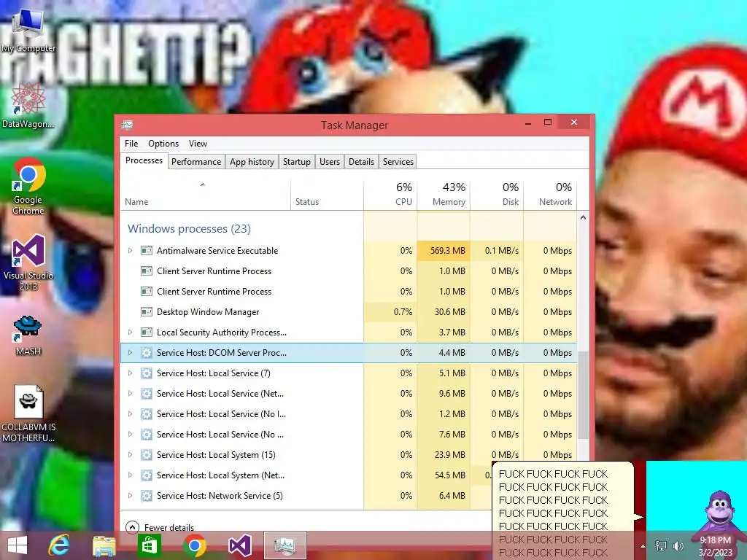Expand Service Host: DCOM Server Proc row
Image resolution: width=747 pixels, height=560 pixels.
tap(130, 353)
